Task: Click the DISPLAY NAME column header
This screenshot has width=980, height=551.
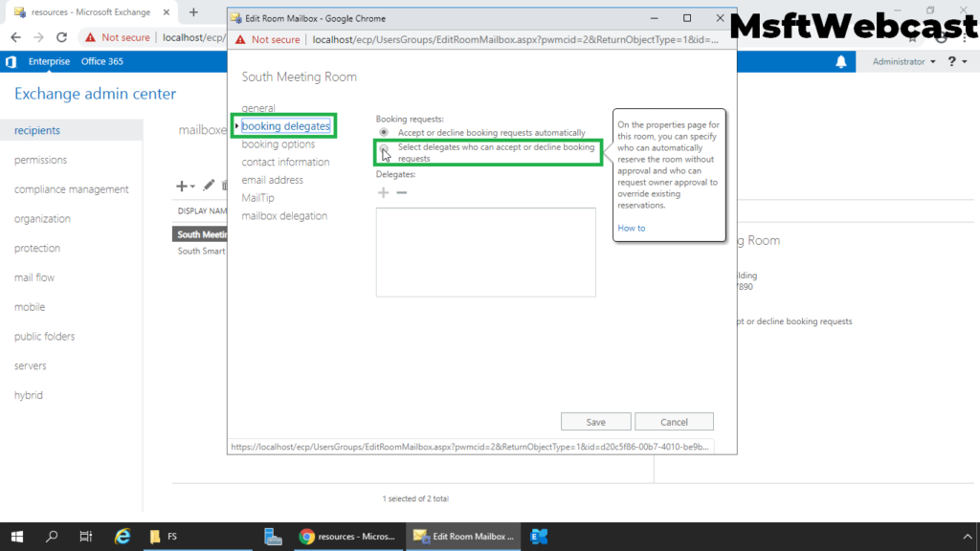Action: (x=202, y=211)
